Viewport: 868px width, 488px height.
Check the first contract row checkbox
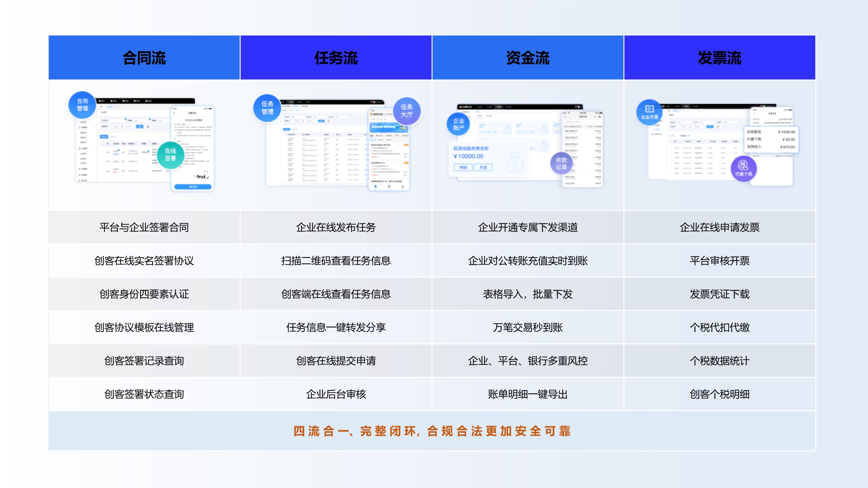(103, 152)
